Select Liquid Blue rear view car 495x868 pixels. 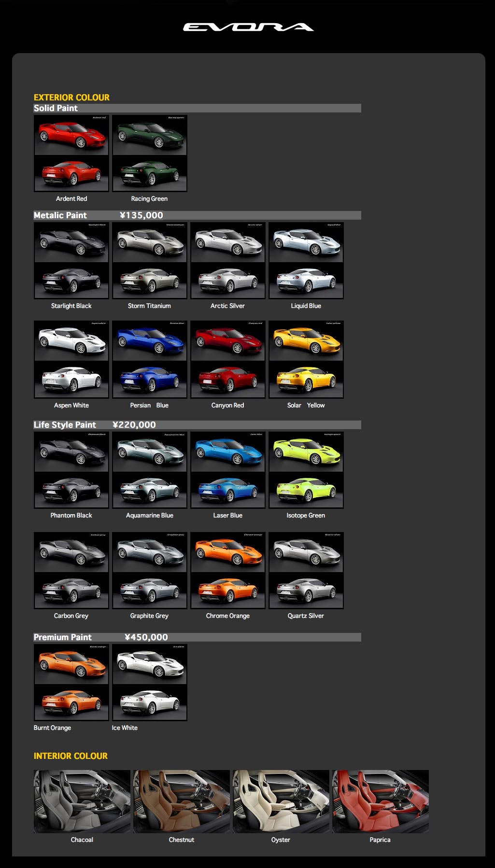[x=306, y=280]
